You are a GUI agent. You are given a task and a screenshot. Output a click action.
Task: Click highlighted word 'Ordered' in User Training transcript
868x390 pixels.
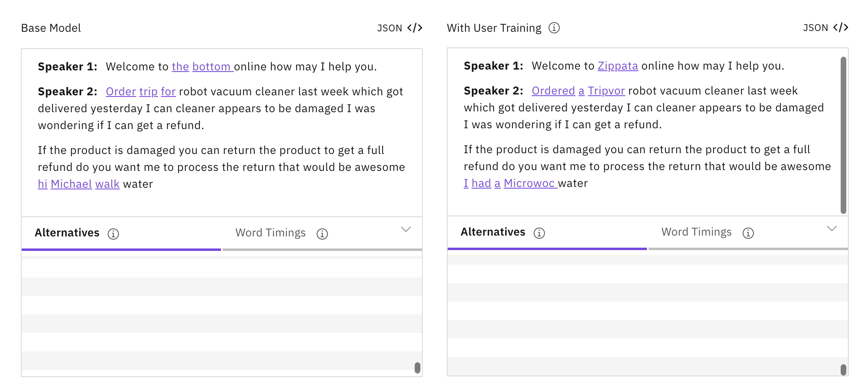553,91
